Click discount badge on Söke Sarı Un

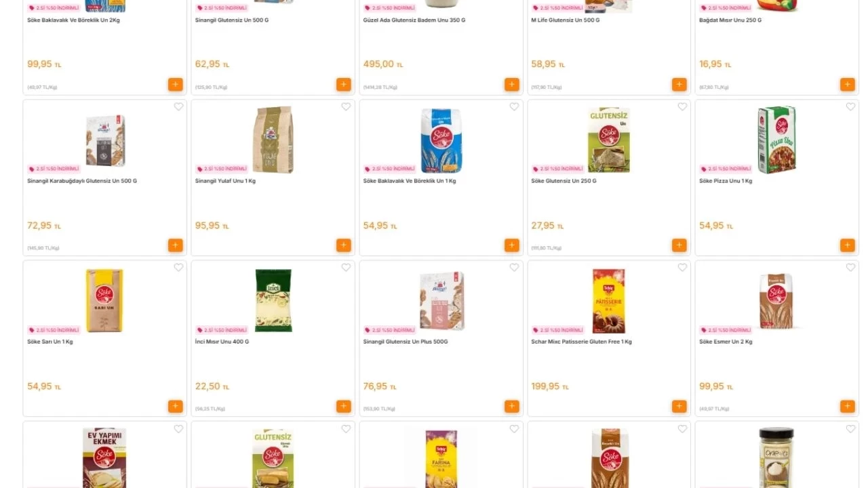[x=54, y=330]
